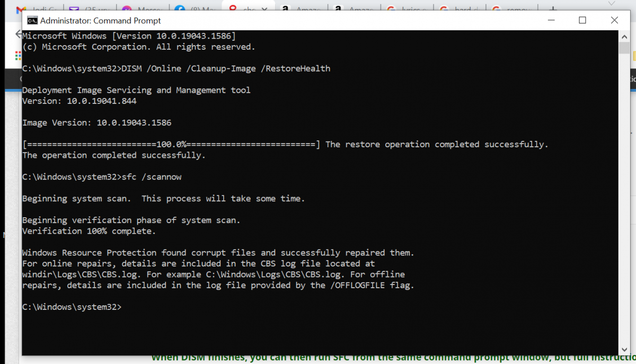Click 'Beginning verification phase of system scan.' line
This screenshot has height=364, width=636.
click(x=131, y=220)
